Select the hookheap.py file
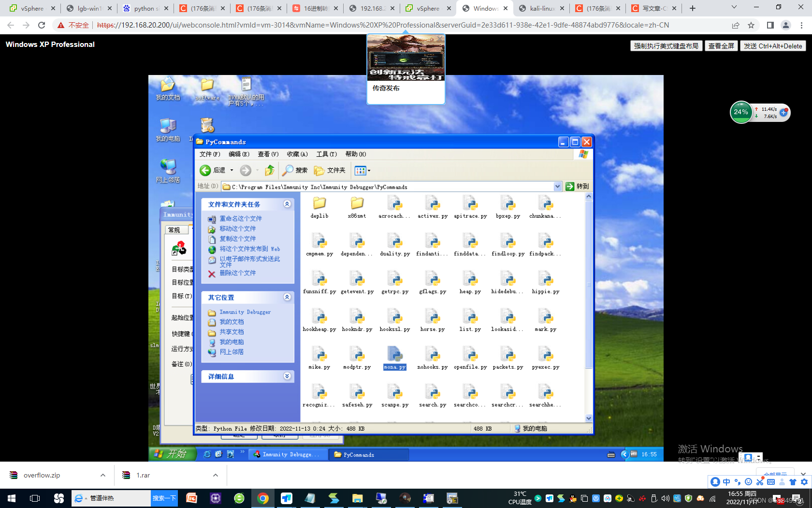Viewport: 812px width, 508px height. (319, 321)
